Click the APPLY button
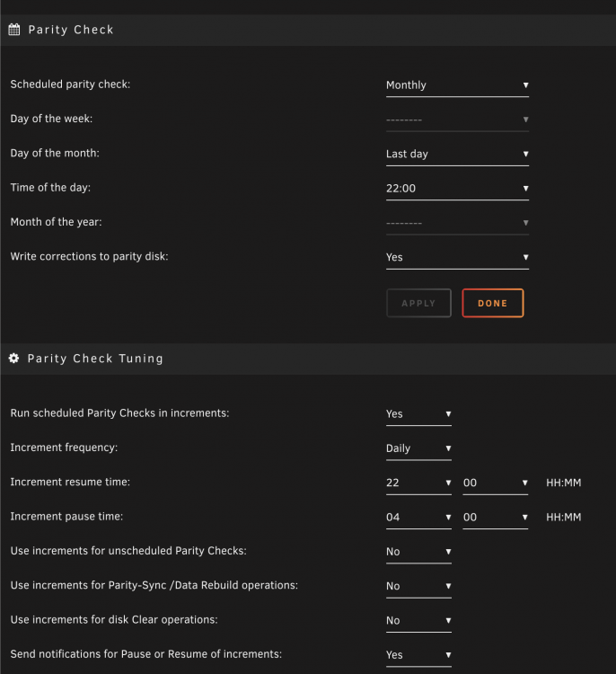616x674 pixels. 418,303
